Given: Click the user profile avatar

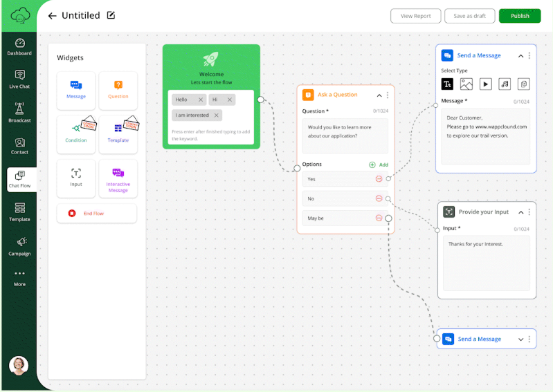Looking at the screenshot, I should coord(19,366).
